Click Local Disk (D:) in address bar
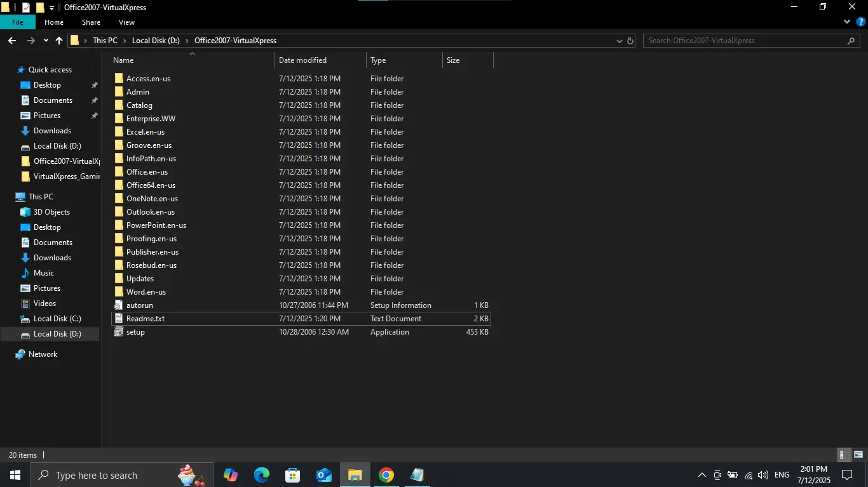The height and width of the screenshot is (487, 868). tap(156, 41)
